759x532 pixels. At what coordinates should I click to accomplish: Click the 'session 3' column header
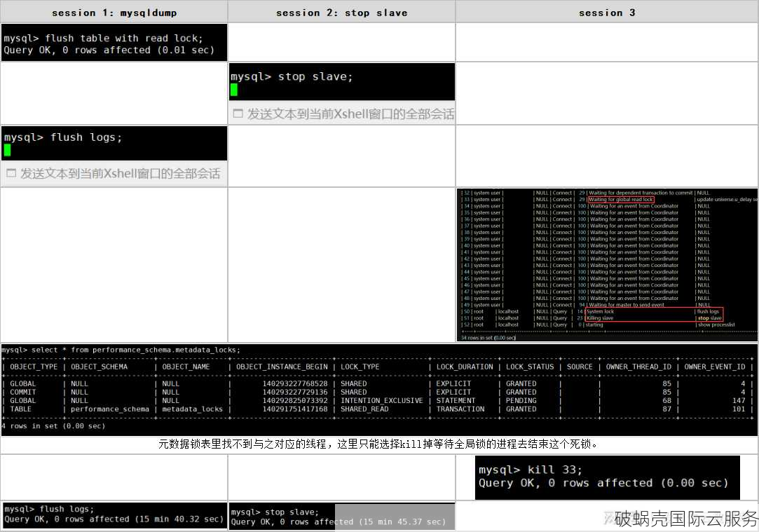607,13
